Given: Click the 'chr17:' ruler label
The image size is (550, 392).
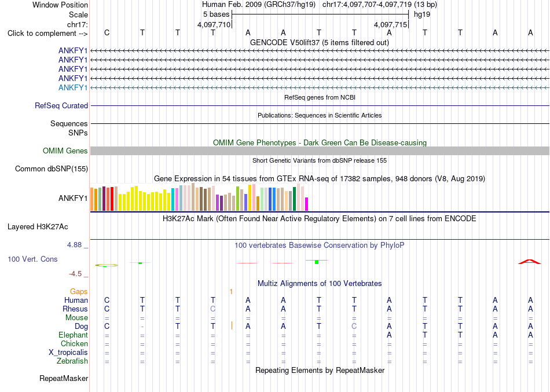Looking at the screenshot, I should click(78, 24).
